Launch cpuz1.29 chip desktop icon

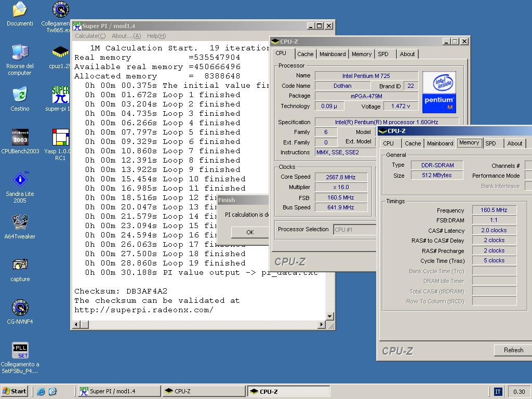tap(61, 52)
